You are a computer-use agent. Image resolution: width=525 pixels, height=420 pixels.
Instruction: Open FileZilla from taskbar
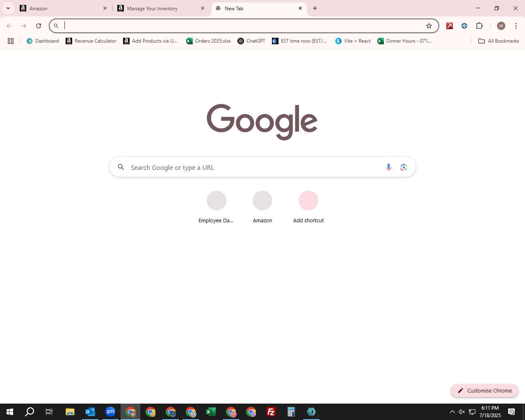click(x=271, y=412)
